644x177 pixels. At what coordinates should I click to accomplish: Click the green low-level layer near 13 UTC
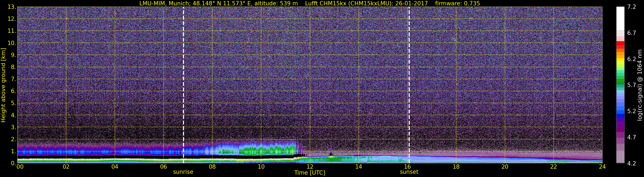(333, 159)
